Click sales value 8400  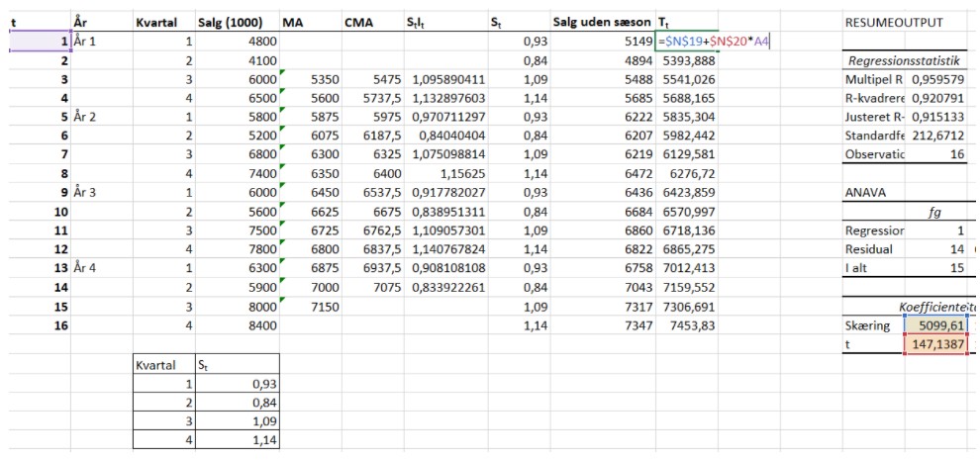pyautogui.click(x=238, y=324)
